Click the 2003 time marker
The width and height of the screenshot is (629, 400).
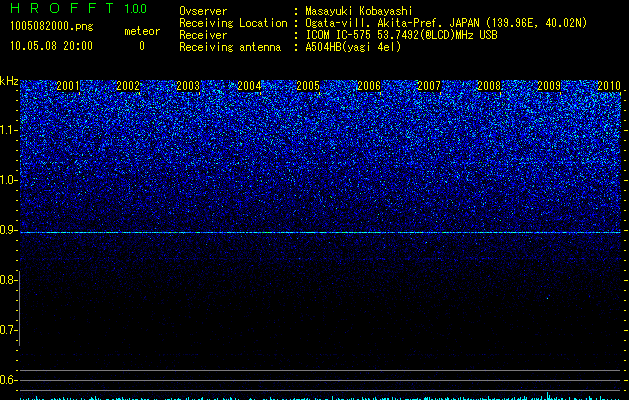pyautogui.click(x=188, y=86)
